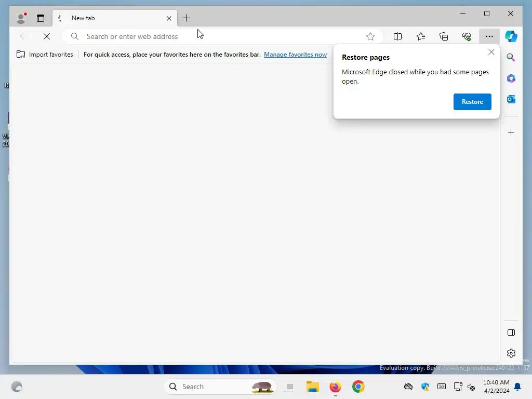Open notifications bell
532x399 pixels.
coord(517,387)
